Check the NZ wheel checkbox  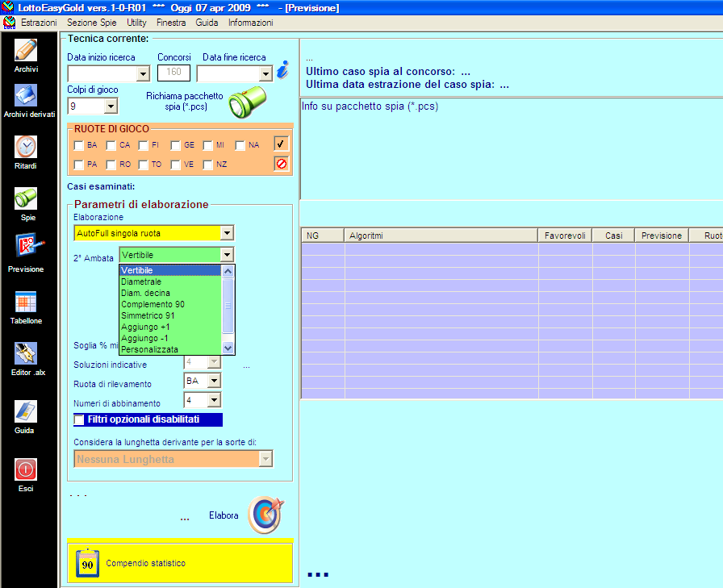click(x=208, y=165)
